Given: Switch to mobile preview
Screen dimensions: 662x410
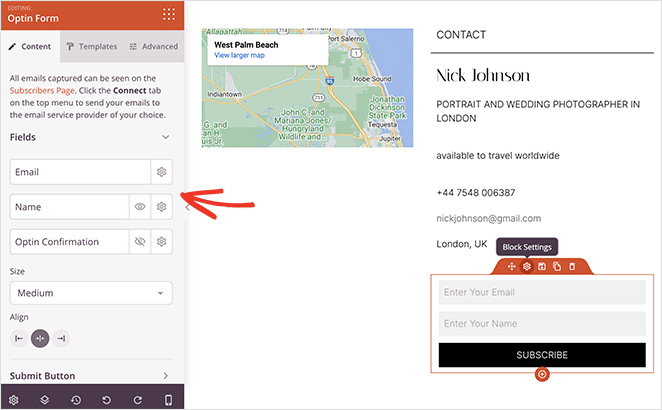Looking at the screenshot, I should [x=168, y=399].
